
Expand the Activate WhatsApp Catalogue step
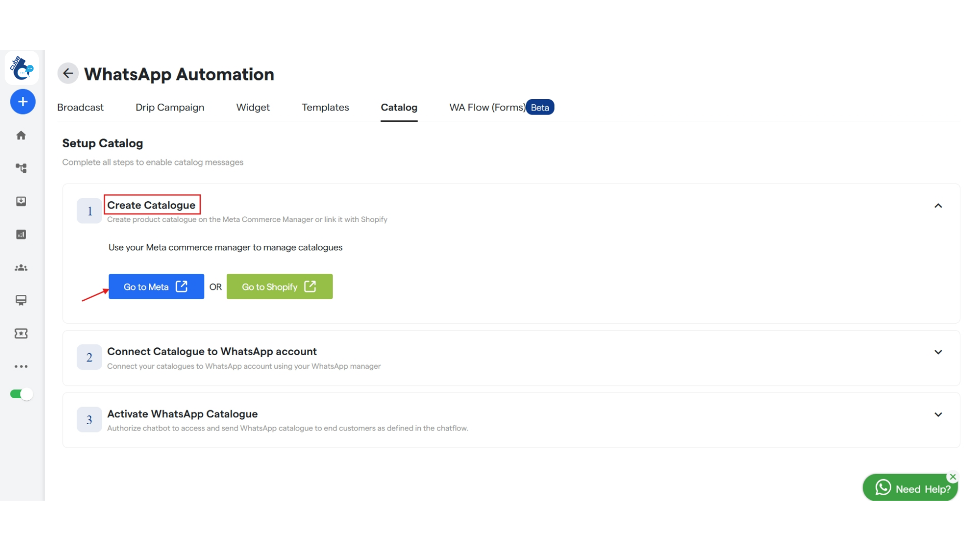click(x=938, y=414)
